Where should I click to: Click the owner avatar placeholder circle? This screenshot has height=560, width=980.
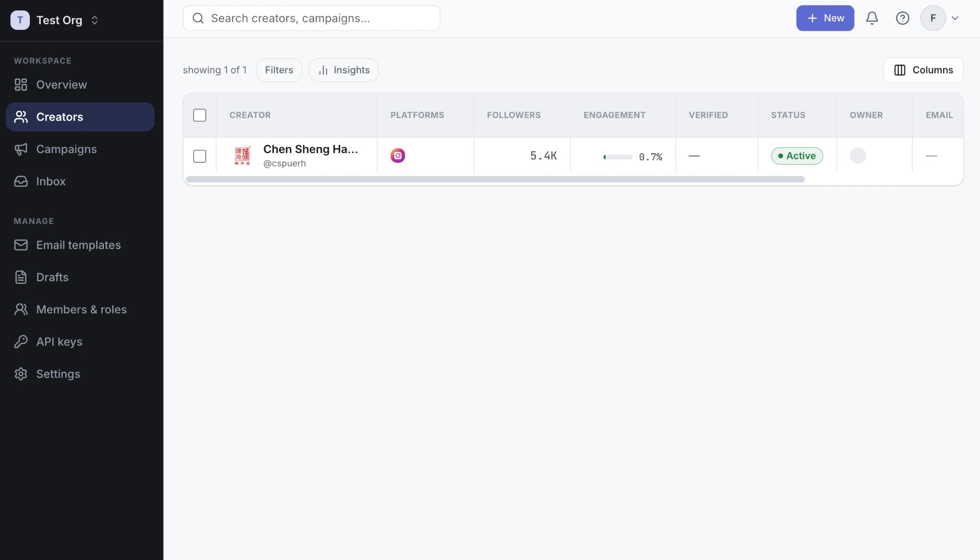(x=857, y=155)
